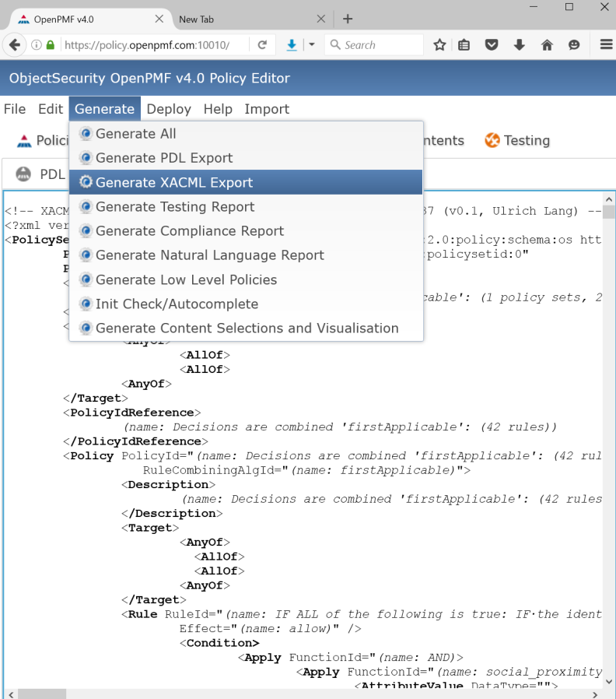Select the OpenPMF v4.0 browser tab
This screenshot has height=699, width=616.
tap(91, 19)
